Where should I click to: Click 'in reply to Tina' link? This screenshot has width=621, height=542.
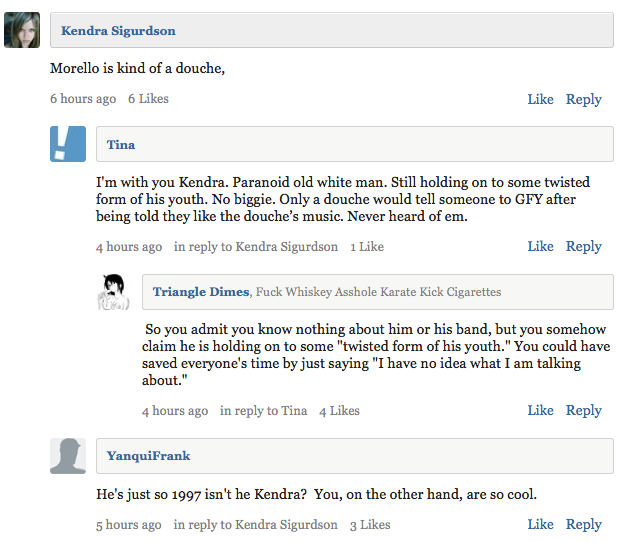[263, 411]
